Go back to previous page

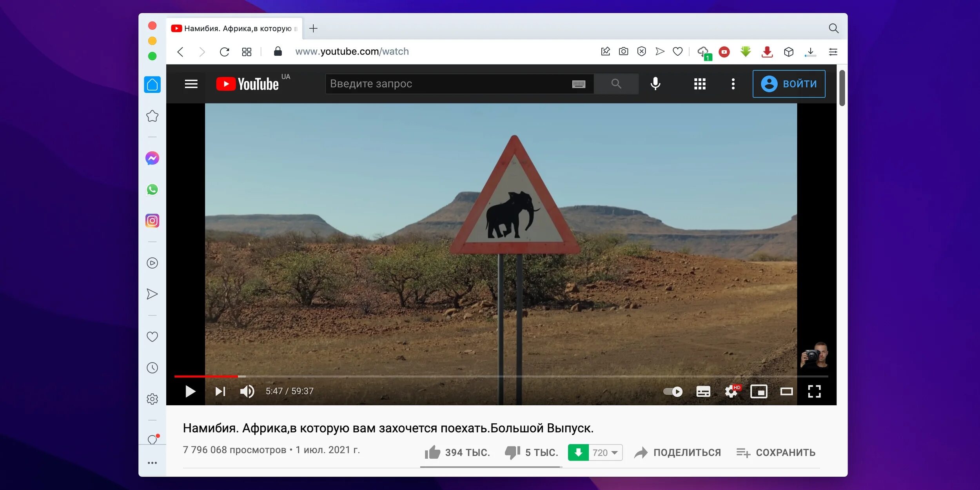tap(180, 52)
